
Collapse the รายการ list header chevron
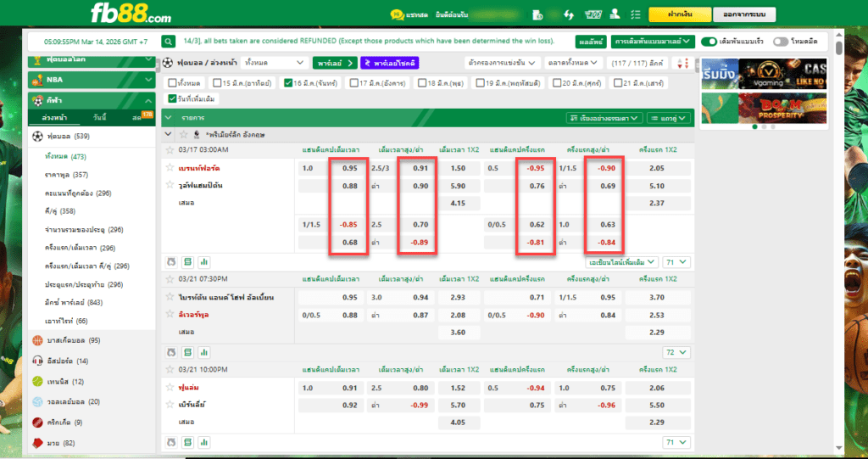coord(169,118)
